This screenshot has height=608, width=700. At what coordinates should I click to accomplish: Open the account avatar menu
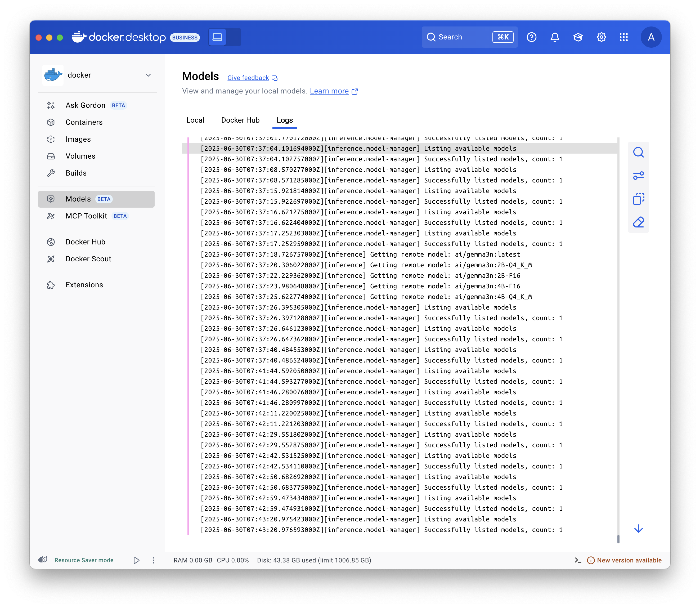pyautogui.click(x=651, y=37)
